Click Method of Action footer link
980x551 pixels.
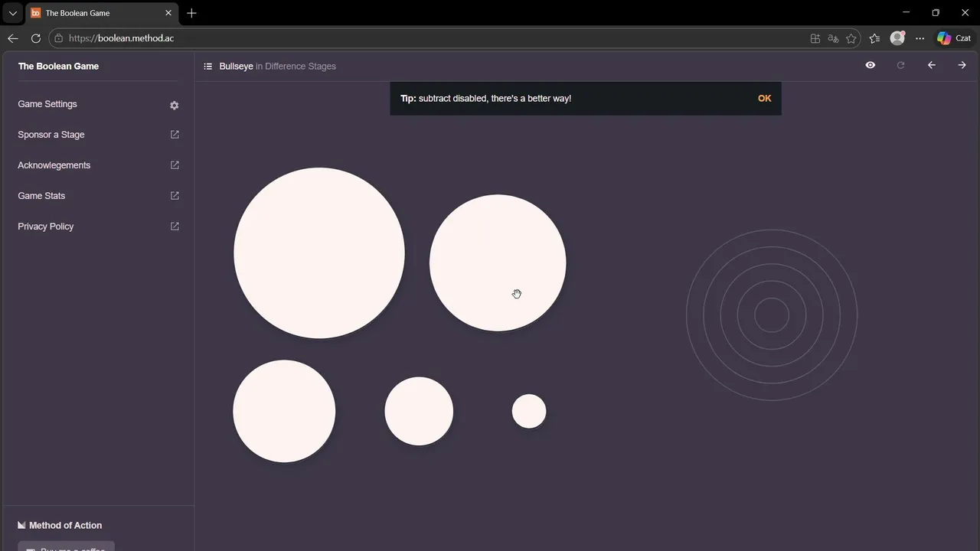60,526
